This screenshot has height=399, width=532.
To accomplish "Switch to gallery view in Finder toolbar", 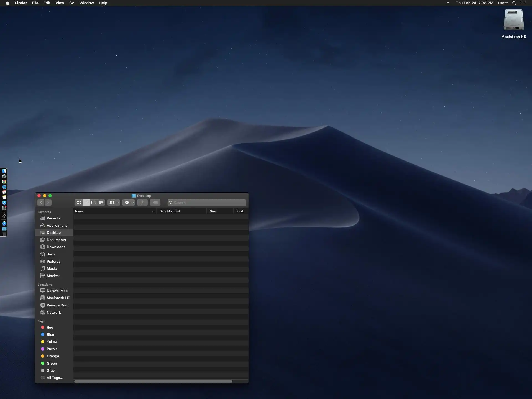I will click(x=101, y=203).
